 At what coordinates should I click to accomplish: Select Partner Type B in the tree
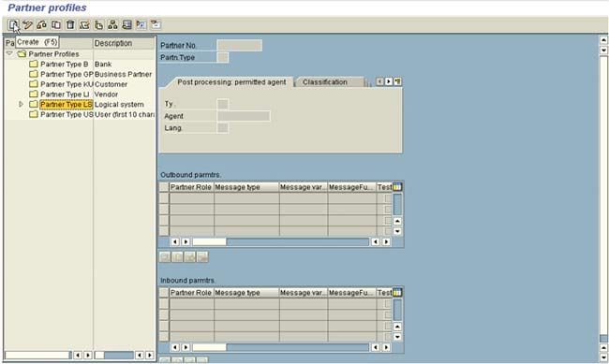(x=65, y=64)
